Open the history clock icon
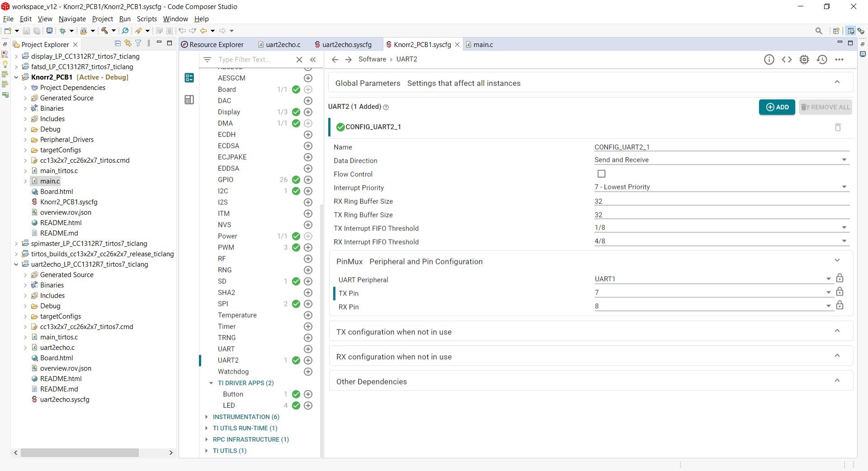 click(x=822, y=60)
